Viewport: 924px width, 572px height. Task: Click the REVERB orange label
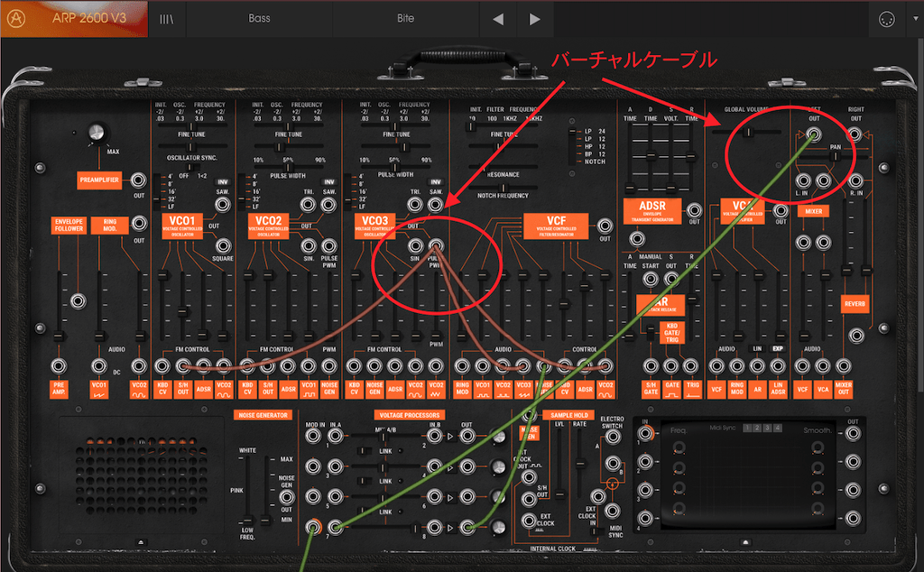(x=855, y=304)
